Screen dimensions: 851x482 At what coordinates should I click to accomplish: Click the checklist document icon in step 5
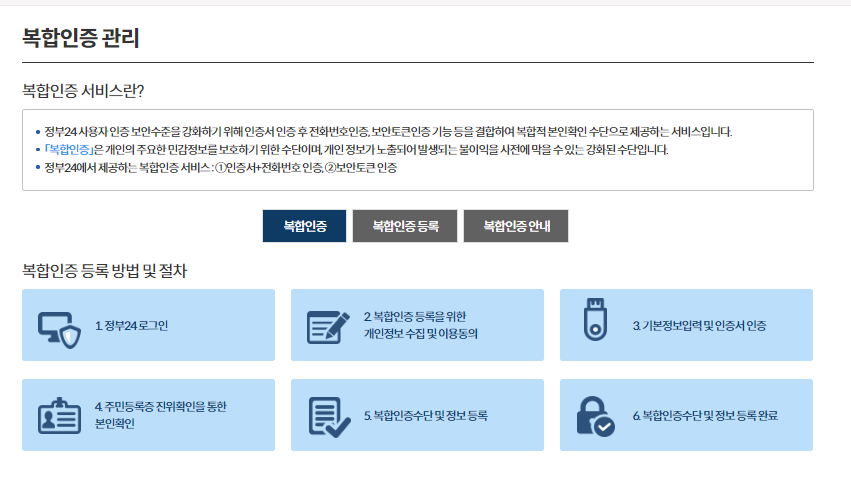[x=329, y=417]
